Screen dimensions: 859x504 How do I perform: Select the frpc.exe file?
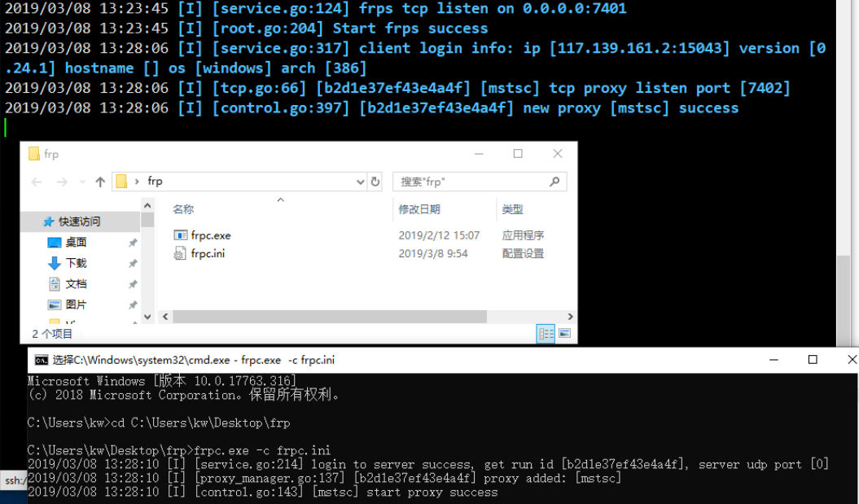211,235
